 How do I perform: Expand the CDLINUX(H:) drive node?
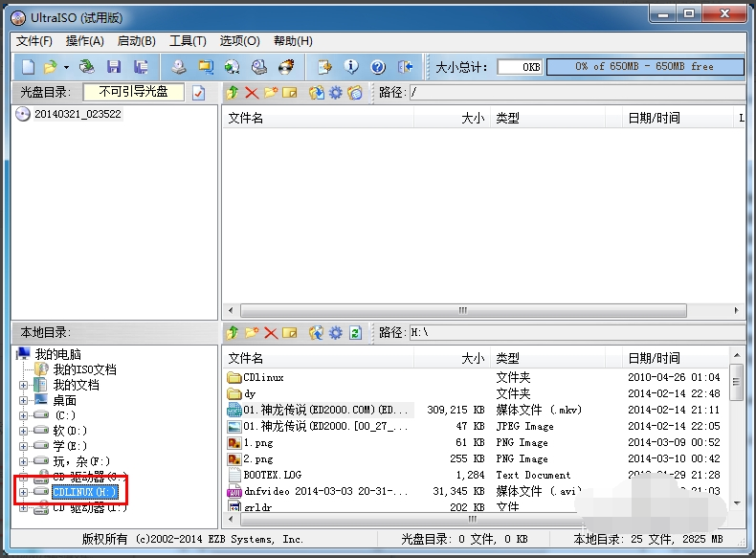click(x=24, y=492)
